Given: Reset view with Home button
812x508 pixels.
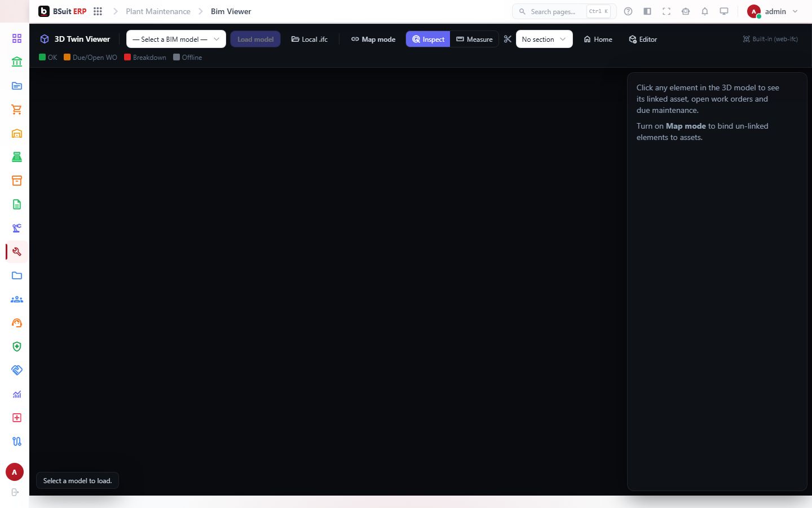Looking at the screenshot, I should pyautogui.click(x=598, y=39).
